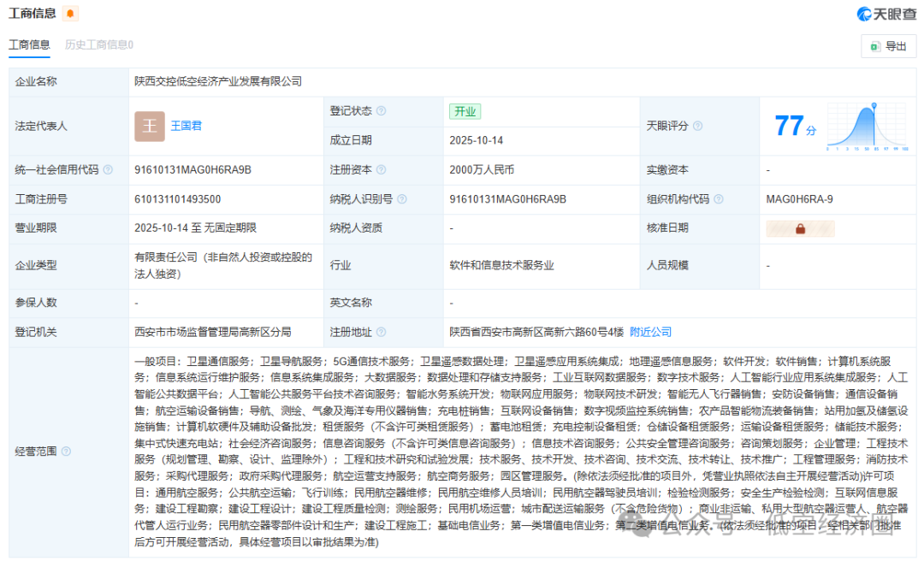Switch to the 工商信息 tab
Viewport: 924px width, 561px height.
(x=29, y=44)
